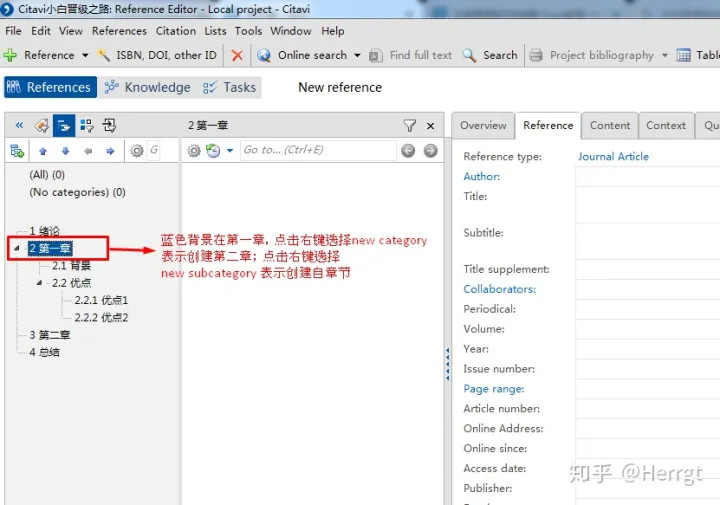Open the Tools menu
The image size is (720, 505).
click(248, 31)
